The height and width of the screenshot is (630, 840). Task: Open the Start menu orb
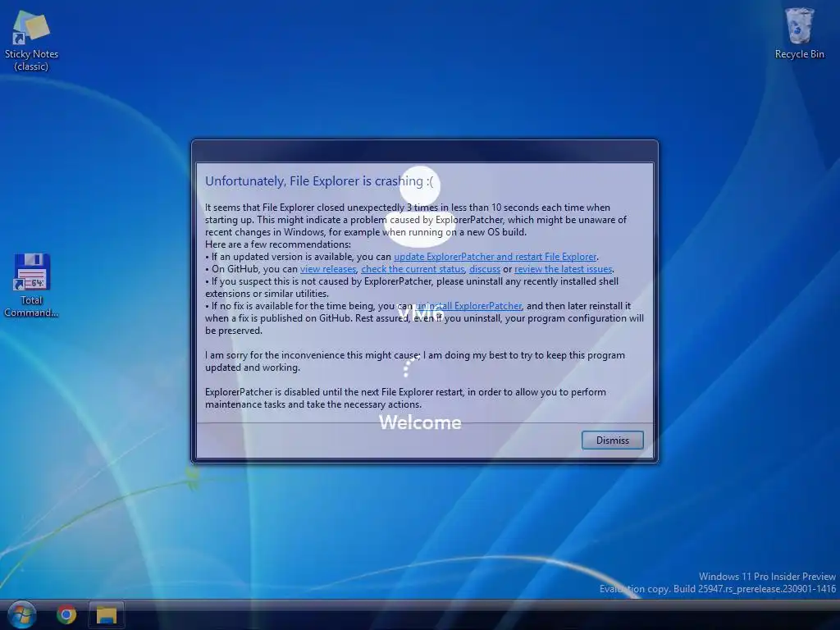tap(22, 614)
